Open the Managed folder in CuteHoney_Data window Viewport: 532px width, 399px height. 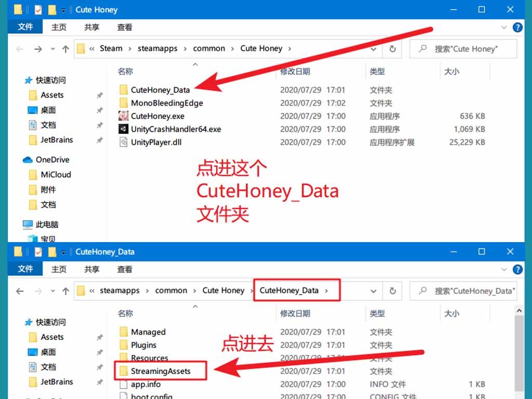click(148, 332)
